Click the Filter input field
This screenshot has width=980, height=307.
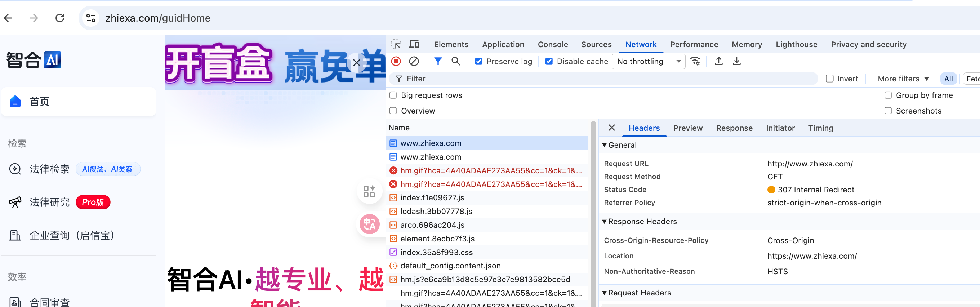tap(604, 79)
